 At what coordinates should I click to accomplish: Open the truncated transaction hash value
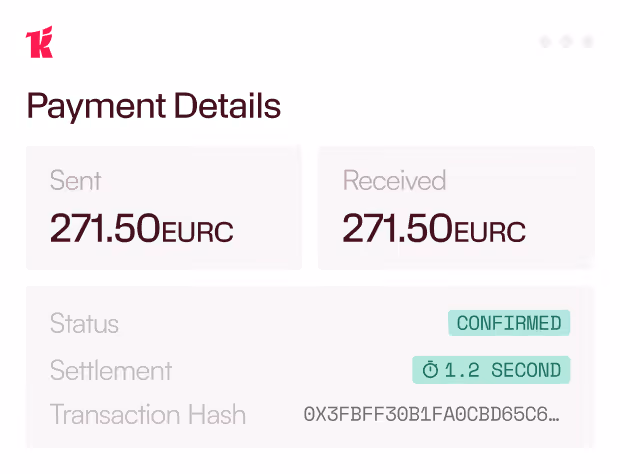[x=431, y=414]
